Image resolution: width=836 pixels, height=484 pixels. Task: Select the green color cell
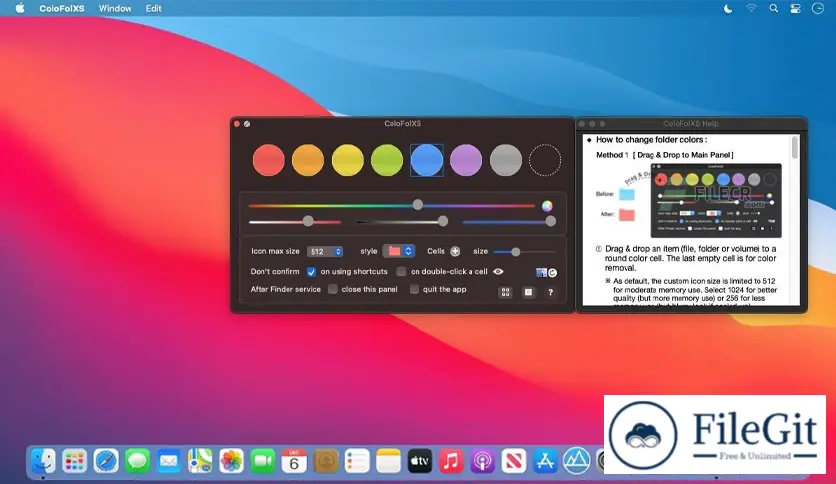(387, 160)
